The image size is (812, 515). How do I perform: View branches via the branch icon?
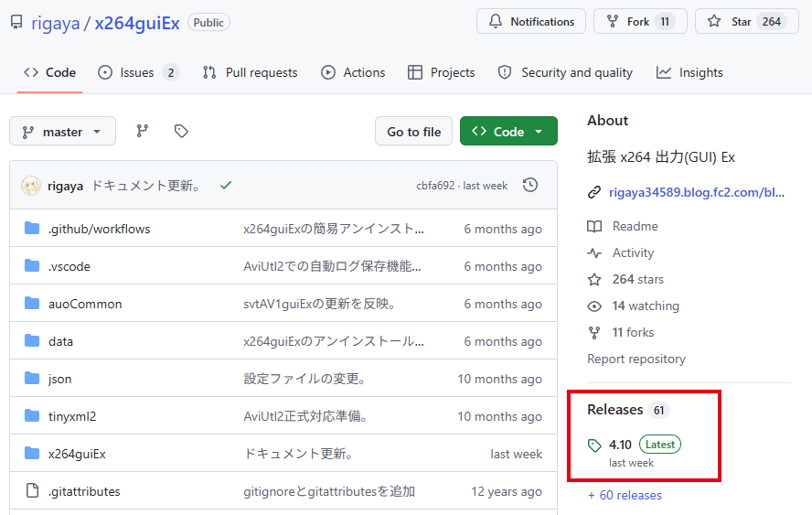pos(143,131)
